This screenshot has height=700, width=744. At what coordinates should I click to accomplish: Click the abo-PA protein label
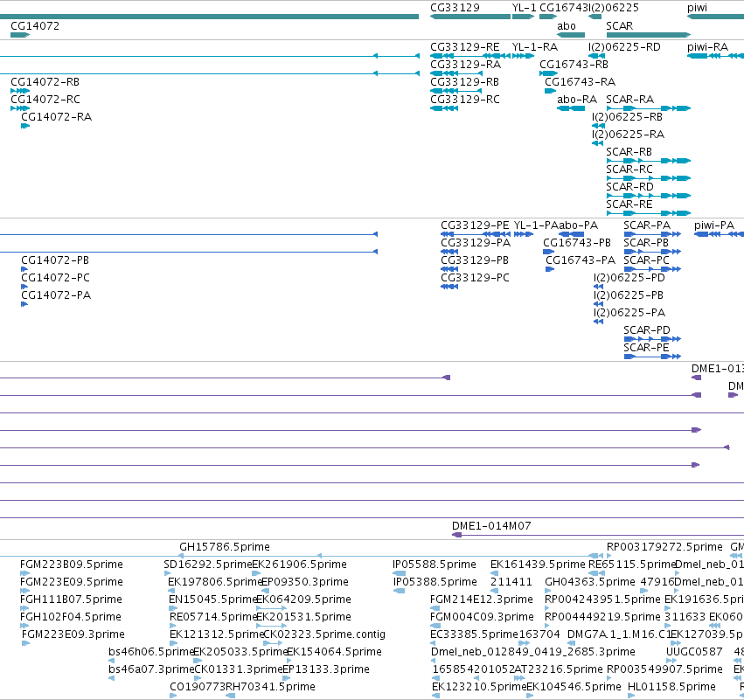(x=578, y=225)
